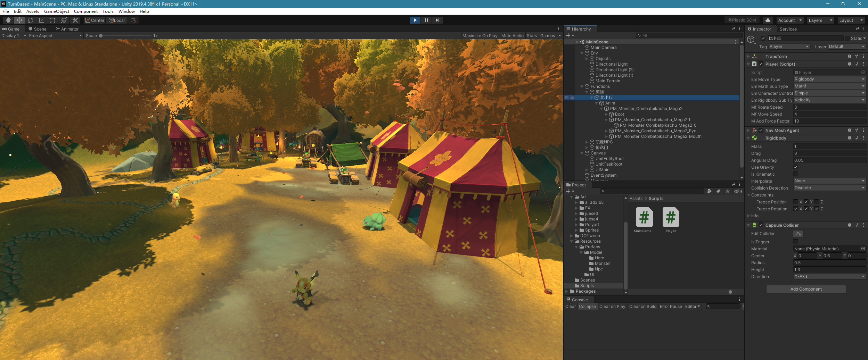Switch to the Services tab
The height and width of the screenshot is (360, 868).
788,29
